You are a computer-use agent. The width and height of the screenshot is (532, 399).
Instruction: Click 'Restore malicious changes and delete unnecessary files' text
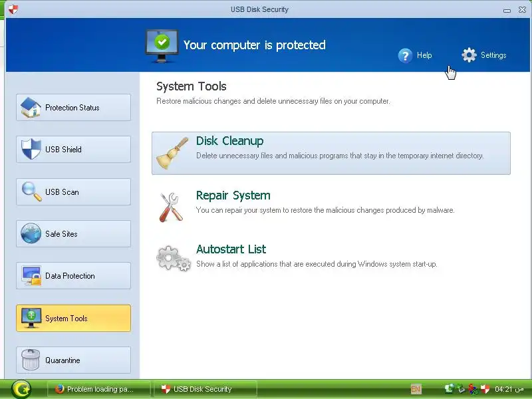pyautogui.click(x=273, y=101)
